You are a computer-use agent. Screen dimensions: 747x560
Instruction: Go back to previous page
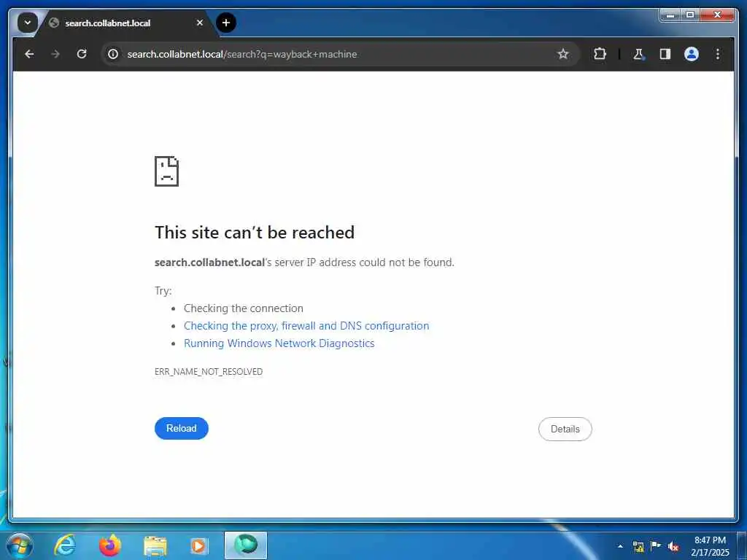click(29, 54)
